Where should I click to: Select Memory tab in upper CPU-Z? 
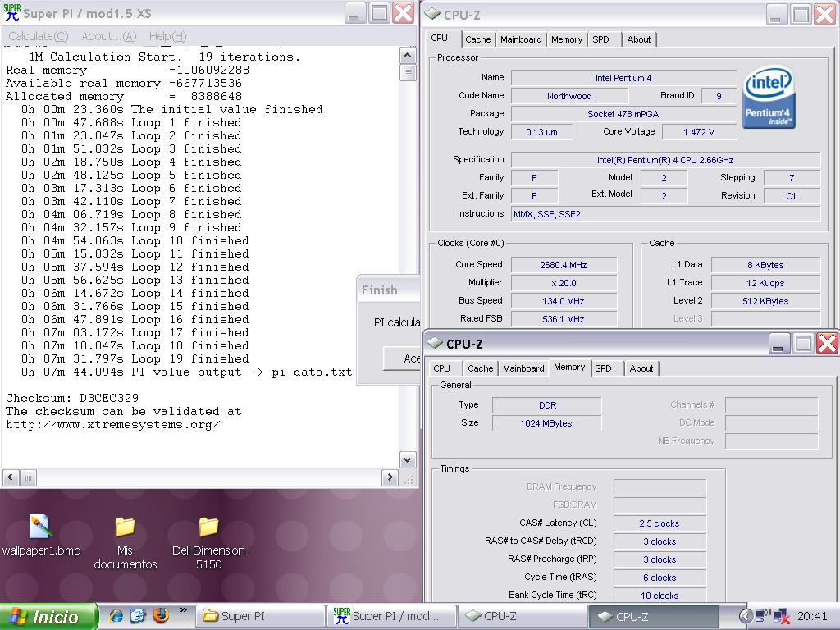tap(567, 39)
